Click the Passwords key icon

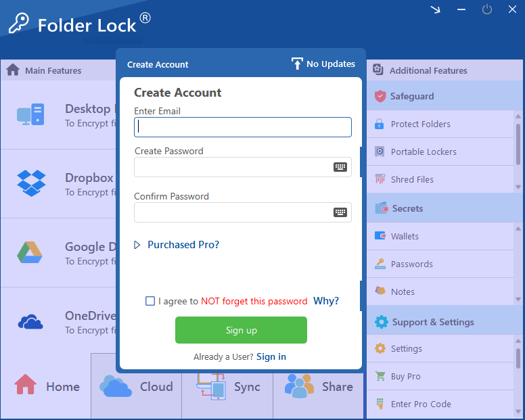[380, 264]
